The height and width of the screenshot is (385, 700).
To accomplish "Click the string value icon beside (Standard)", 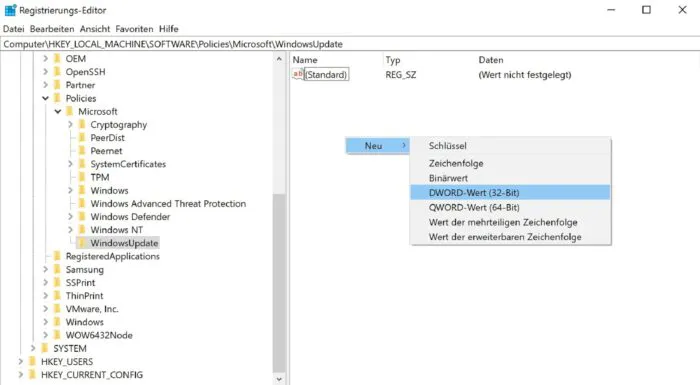I will pos(298,74).
